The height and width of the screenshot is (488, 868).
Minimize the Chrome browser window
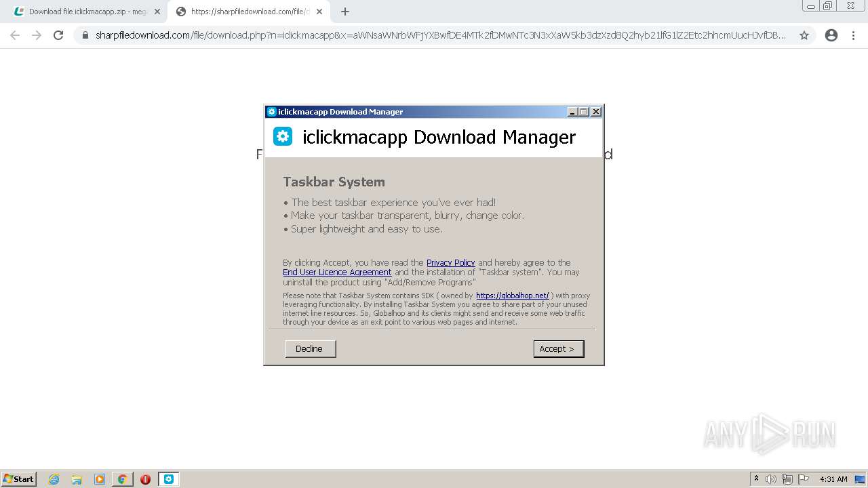pyautogui.click(x=810, y=5)
